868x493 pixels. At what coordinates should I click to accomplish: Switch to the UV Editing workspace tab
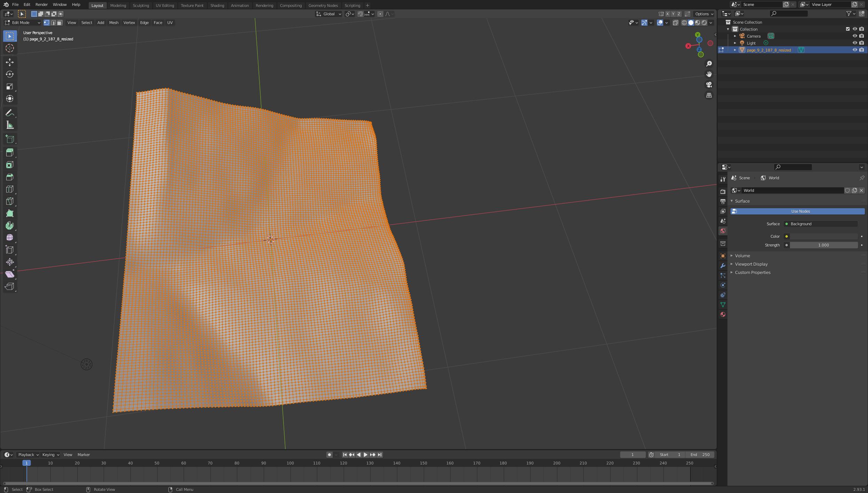pyautogui.click(x=165, y=5)
